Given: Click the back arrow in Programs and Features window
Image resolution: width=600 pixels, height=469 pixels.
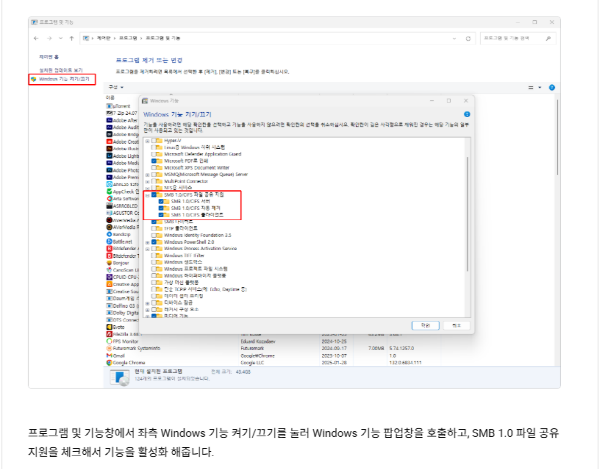Looking at the screenshot, I should (36, 38).
